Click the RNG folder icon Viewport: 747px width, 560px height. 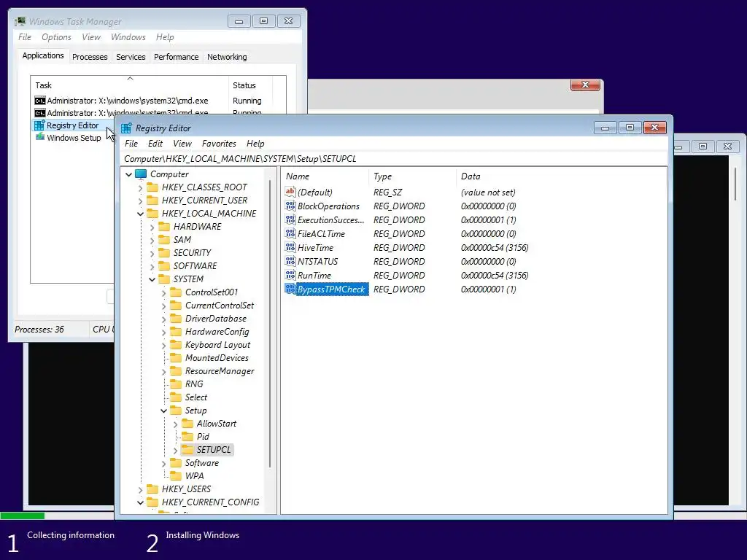pos(176,384)
